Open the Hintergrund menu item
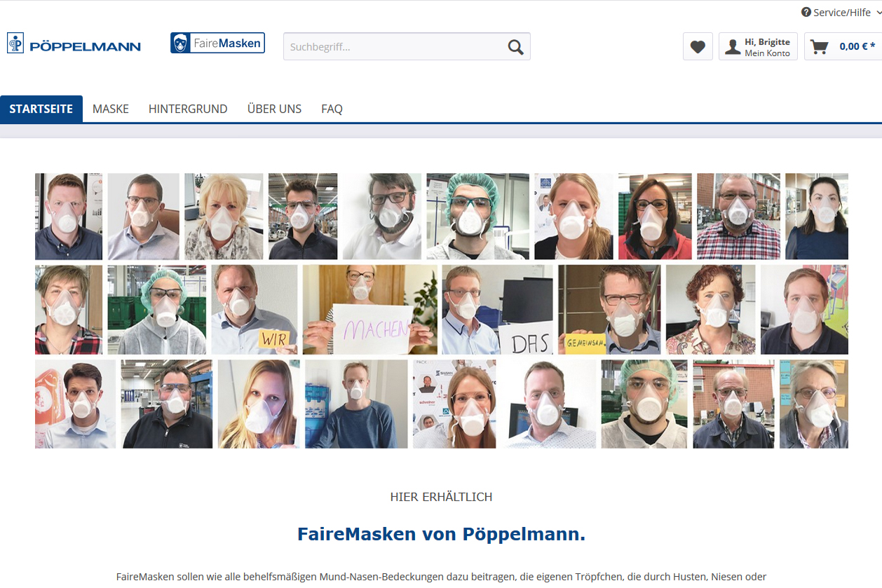 coord(188,109)
